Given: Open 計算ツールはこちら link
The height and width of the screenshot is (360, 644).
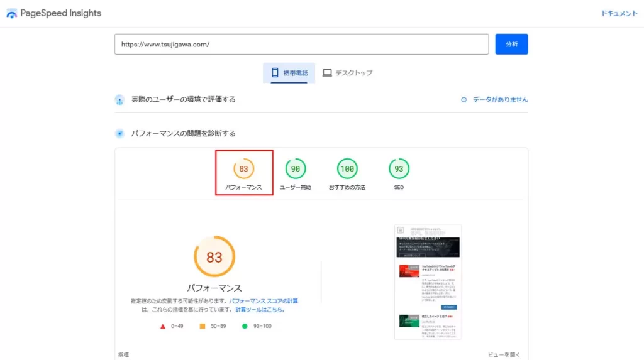Looking at the screenshot, I should (260, 310).
